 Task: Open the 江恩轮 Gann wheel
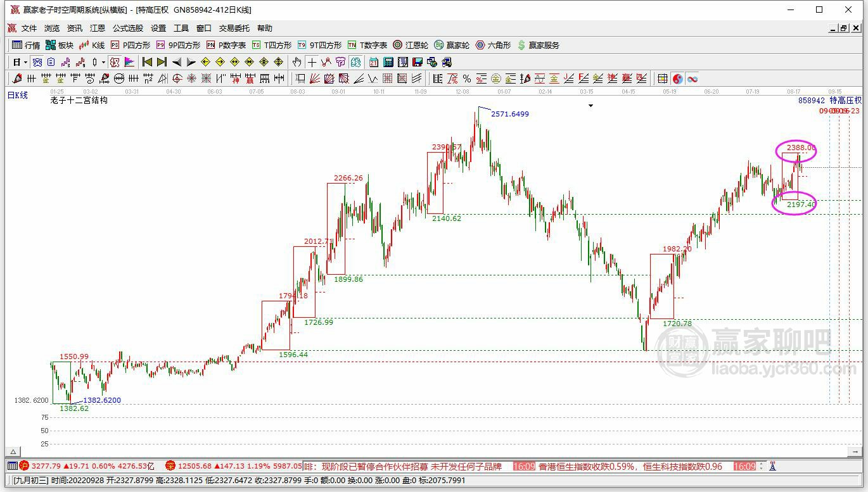(411, 45)
